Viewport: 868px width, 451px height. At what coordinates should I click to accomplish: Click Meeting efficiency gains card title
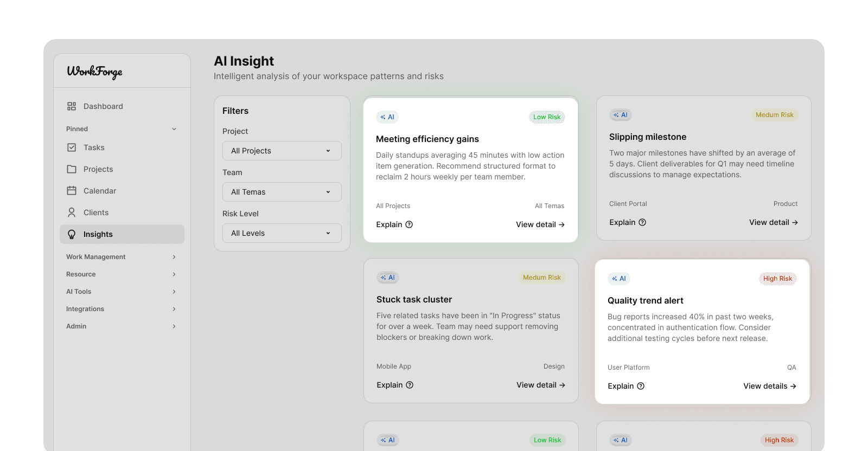point(427,139)
